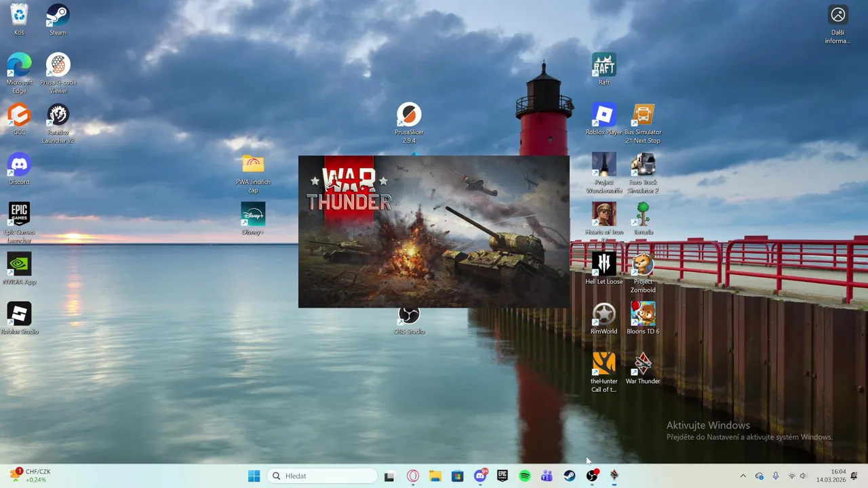Open Task View in the taskbar
The width and height of the screenshot is (868, 488).
[x=389, y=476]
